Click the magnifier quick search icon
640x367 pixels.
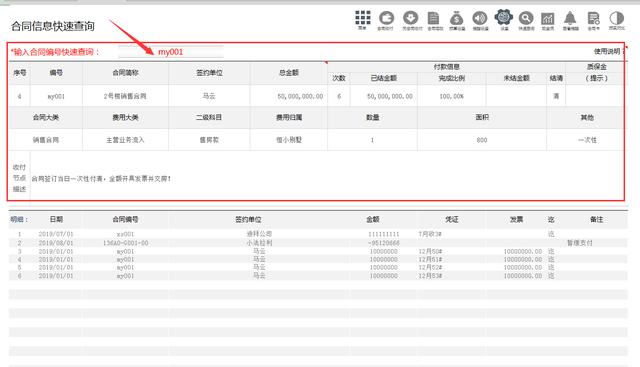point(526,18)
